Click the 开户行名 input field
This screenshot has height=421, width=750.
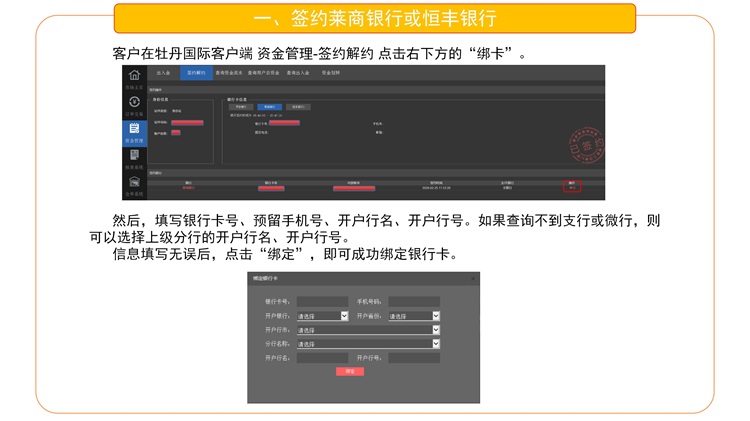tap(322, 357)
